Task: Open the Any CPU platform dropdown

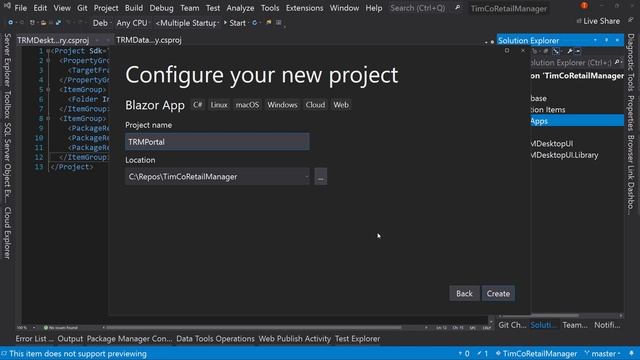Action: click(133, 23)
